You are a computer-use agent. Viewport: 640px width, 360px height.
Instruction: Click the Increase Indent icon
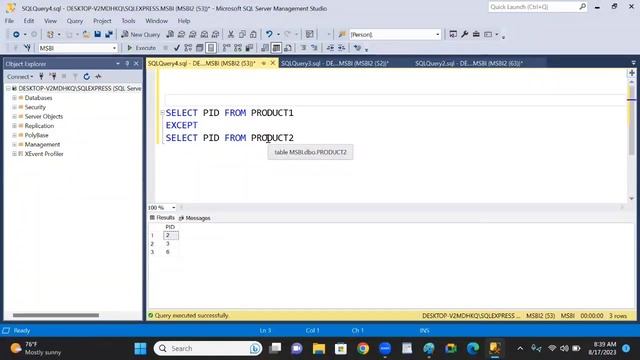click(x=342, y=48)
